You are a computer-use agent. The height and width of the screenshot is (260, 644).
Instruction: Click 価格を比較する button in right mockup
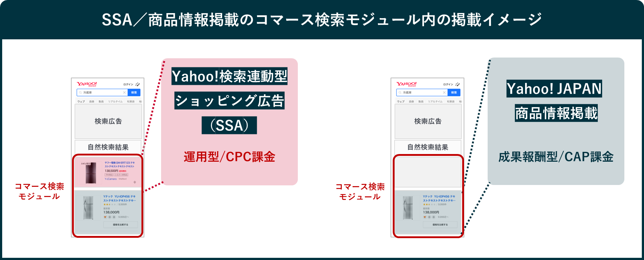click(x=440, y=225)
